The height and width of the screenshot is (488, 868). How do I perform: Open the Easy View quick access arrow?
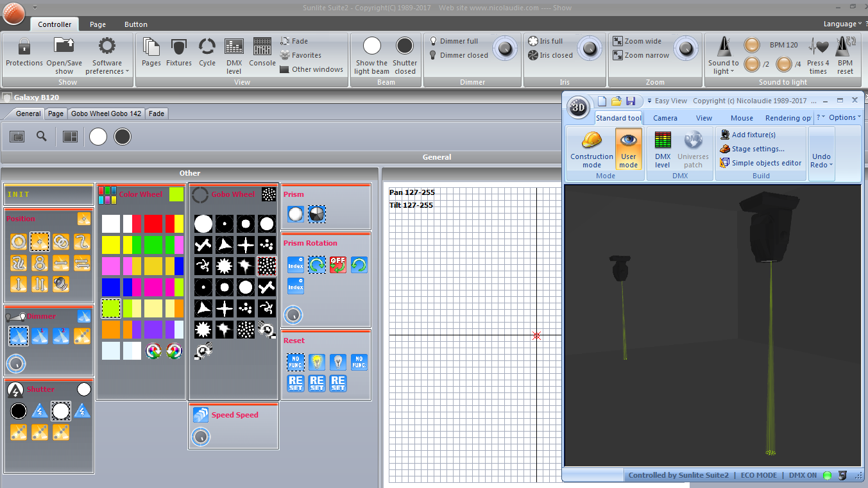pos(649,101)
